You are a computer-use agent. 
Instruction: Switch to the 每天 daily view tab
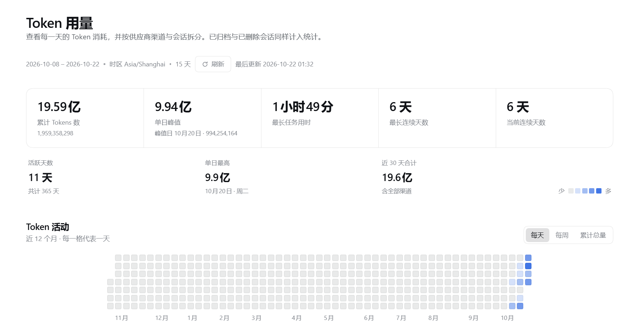(x=537, y=235)
